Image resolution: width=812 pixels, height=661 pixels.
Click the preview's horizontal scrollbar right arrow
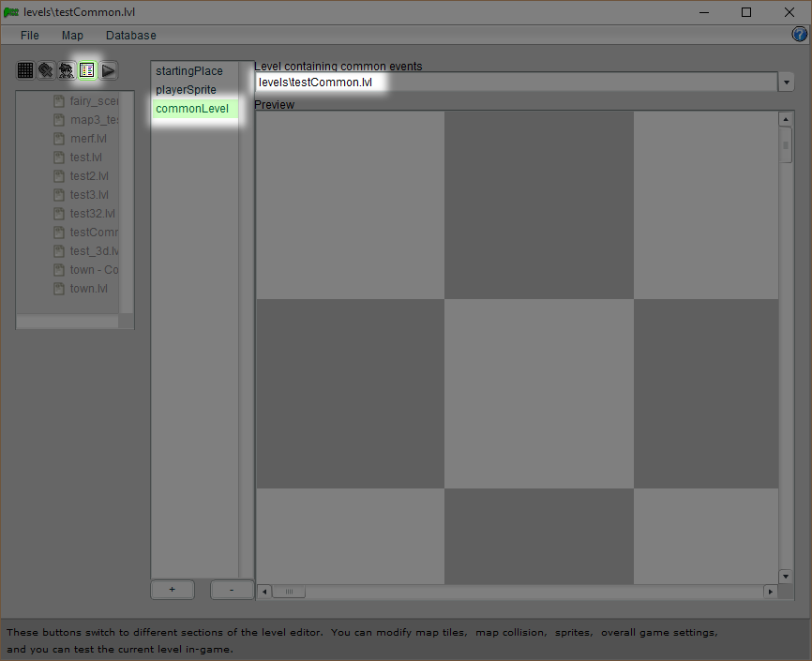pos(771,592)
